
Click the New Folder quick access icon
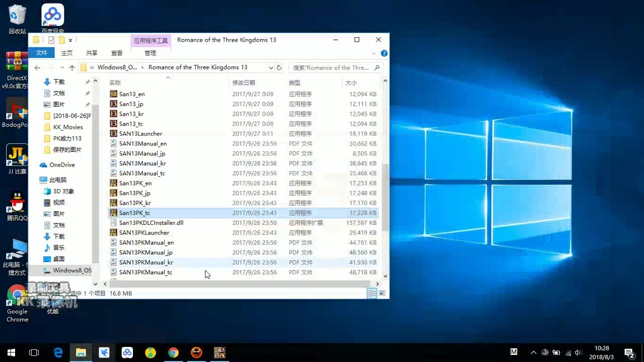(x=61, y=40)
